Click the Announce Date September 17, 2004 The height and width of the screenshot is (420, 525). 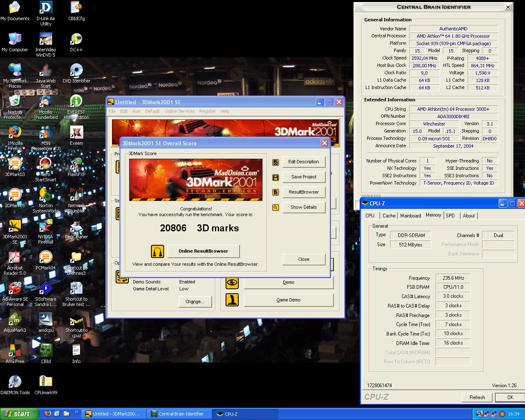click(453, 146)
